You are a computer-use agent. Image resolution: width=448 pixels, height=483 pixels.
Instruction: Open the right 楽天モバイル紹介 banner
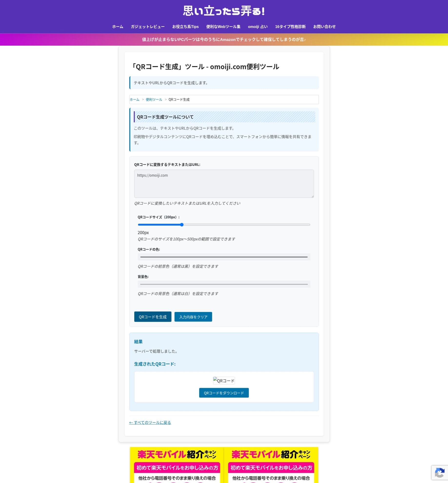[271, 465]
